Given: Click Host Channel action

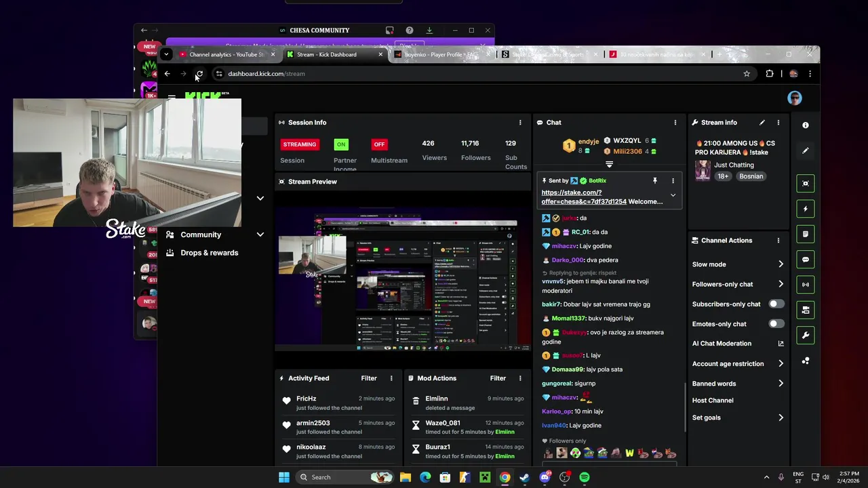Looking at the screenshot, I should coord(713,401).
